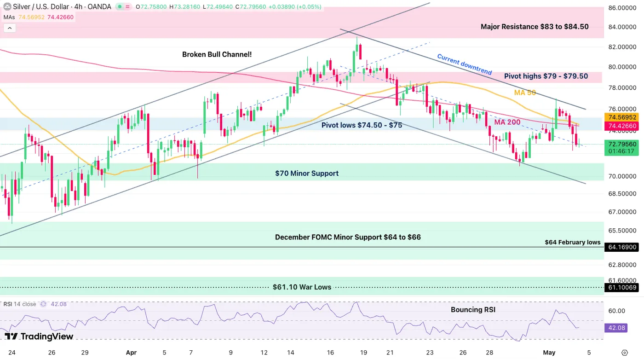This screenshot has width=644, height=359.
Task: Select the 'Pivot highs $79 - $79.50' label
Action: 546,76
